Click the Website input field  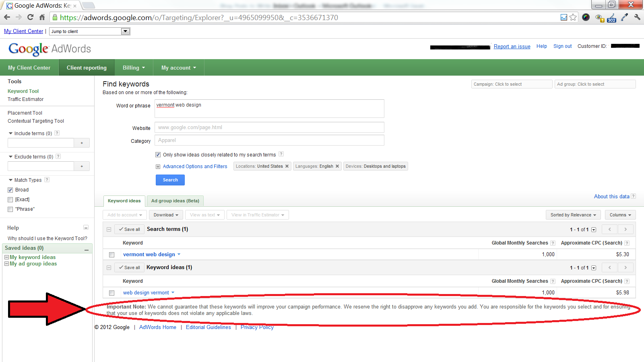point(269,128)
